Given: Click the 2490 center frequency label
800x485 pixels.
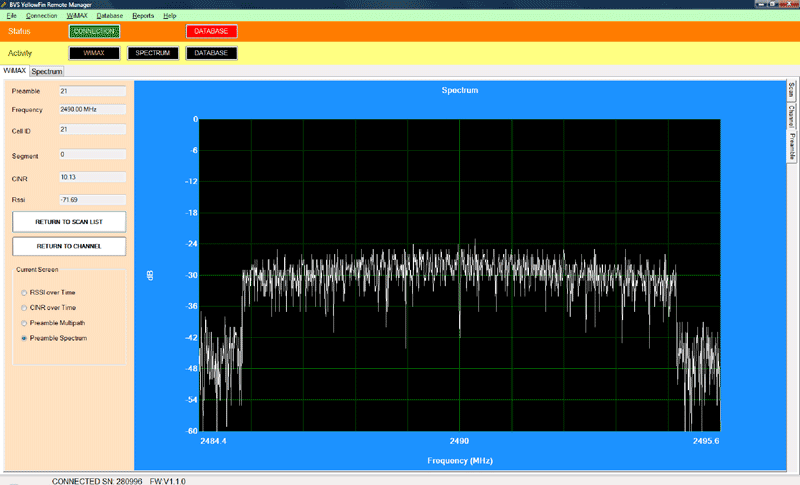Looking at the screenshot, I should click(x=459, y=441).
